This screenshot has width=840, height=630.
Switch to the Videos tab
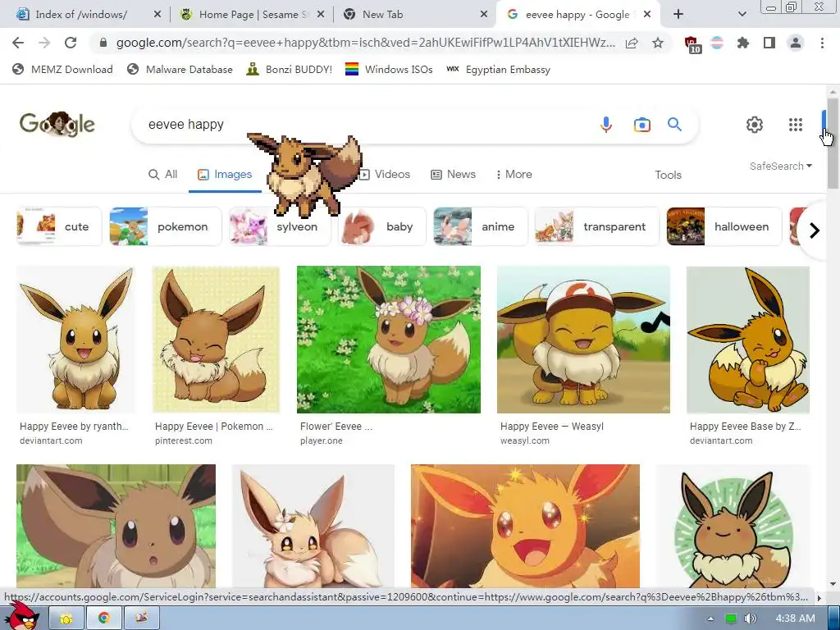tap(385, 175)
